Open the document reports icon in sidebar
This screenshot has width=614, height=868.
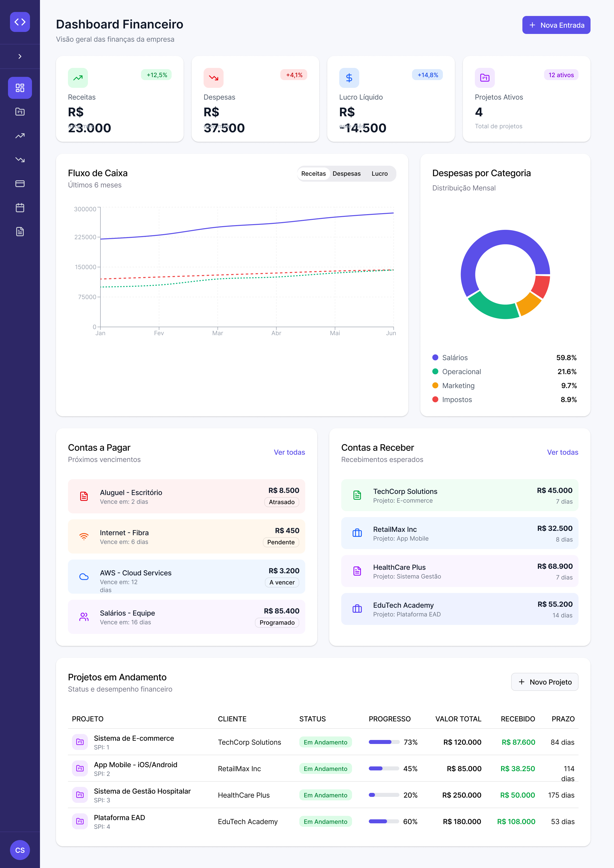coord(20,231)
